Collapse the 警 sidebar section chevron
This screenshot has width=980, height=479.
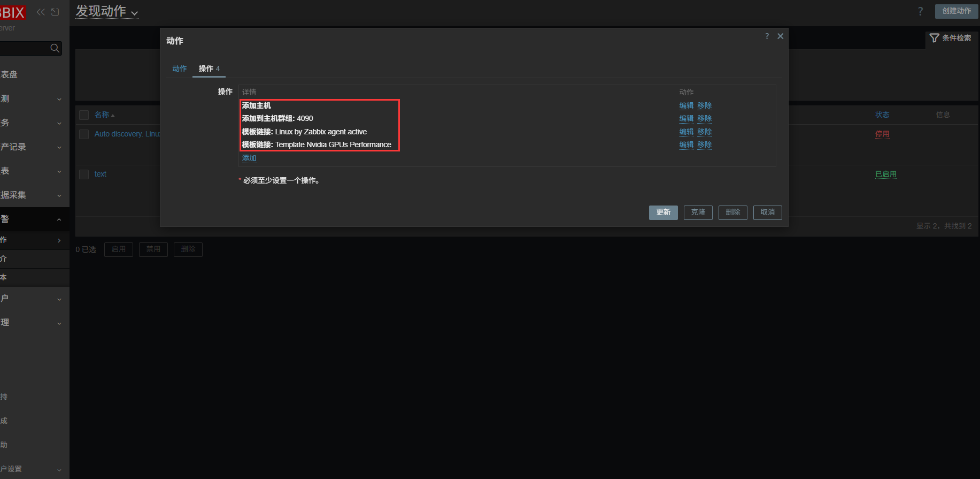click(59, 219)
